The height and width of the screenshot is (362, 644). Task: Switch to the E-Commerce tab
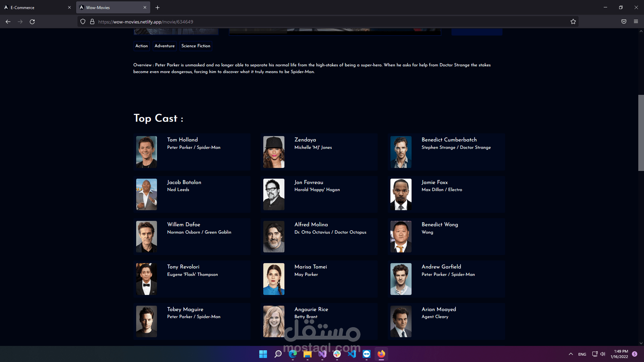pyautogui.click(x=34, y=7)
